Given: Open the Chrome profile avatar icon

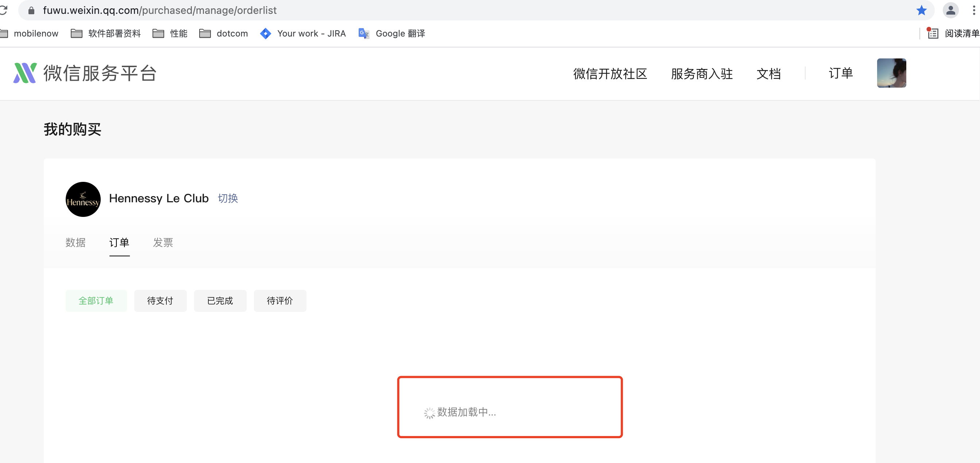Looking at the screenshot, I should coord(950,10).
